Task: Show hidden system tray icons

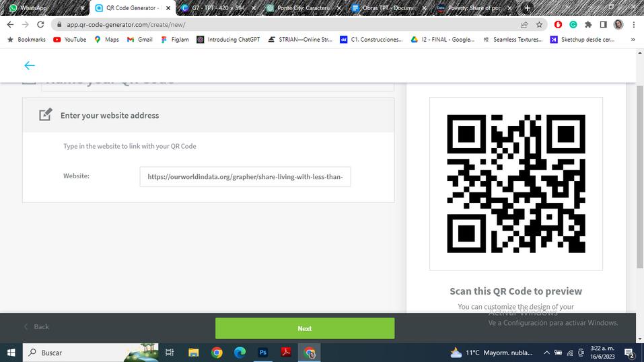Action: 546,353
